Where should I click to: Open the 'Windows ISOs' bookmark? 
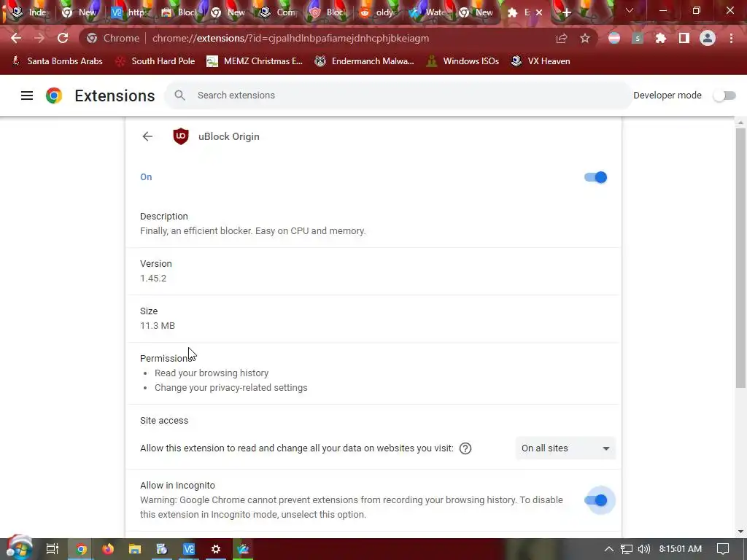click(x=462, y=61)
